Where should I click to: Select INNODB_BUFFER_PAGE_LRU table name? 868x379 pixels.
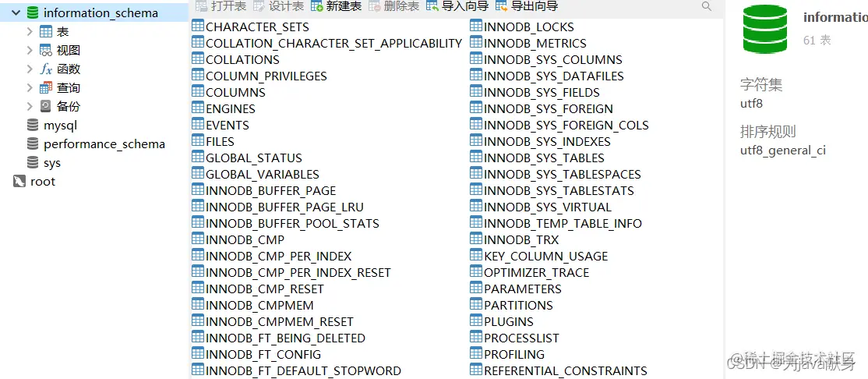pyautogui.click(x=284, y=207)
